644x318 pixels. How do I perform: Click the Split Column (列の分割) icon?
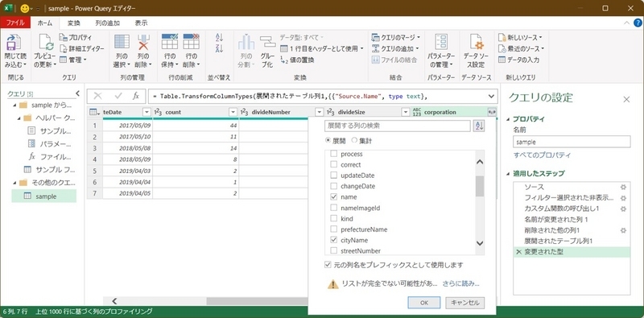click(x=246, y=42)
